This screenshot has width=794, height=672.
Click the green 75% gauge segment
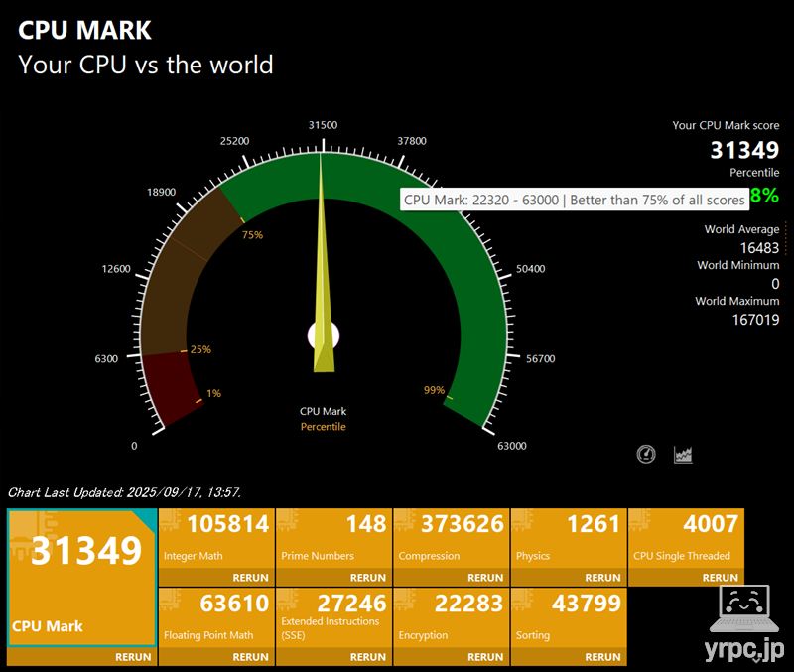pyautogui.click(x=476, y=284)
